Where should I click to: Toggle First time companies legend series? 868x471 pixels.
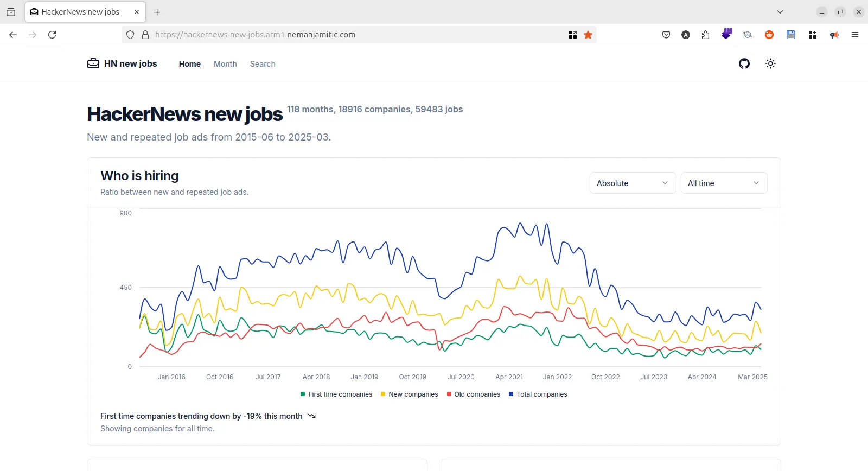click(336, 394)
